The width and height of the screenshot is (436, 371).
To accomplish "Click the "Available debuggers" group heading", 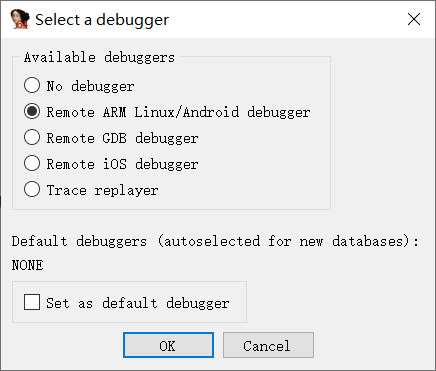I will pos(99,57).
